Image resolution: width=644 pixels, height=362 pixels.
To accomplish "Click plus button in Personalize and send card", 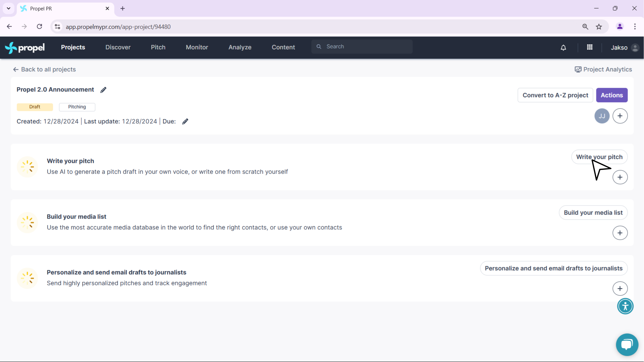I will point(620,289).
